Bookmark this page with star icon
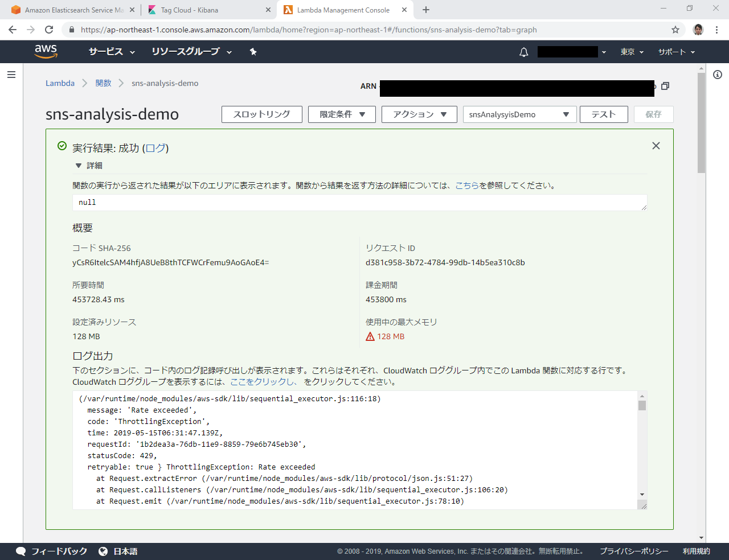This screenshot has height=560, width=729. click(x=675, y=30)
